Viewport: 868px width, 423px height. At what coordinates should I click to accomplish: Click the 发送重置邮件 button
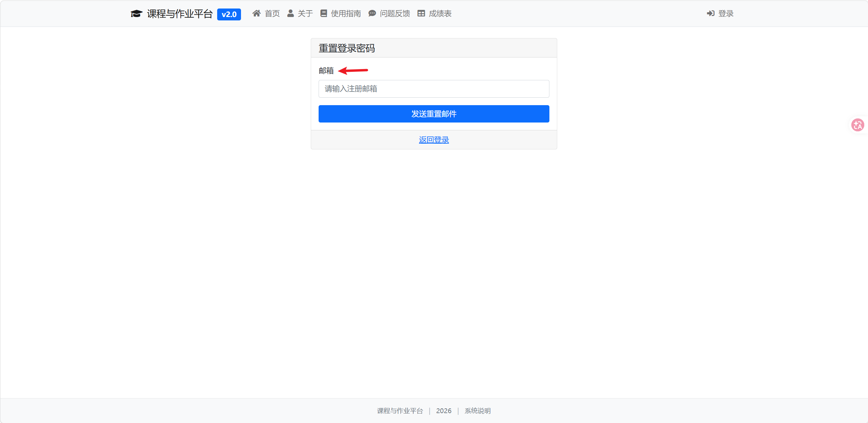[x=434, y=114]
